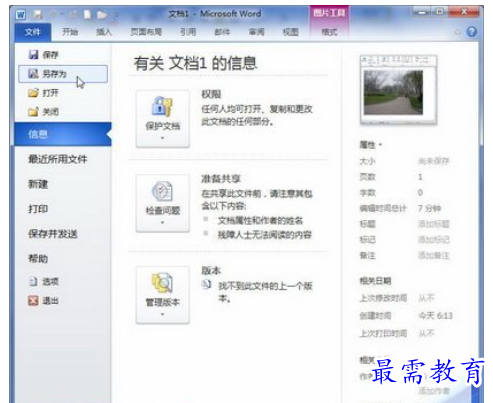Screen dimensions: 493x403
Task: Select 新建 in the backstage menu
Action: [x=38, y=184]
